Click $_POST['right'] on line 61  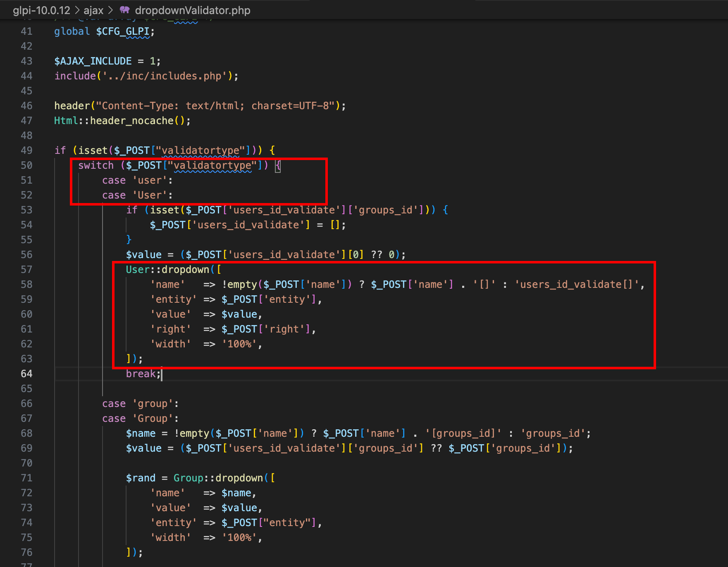(x=266, y=329)
